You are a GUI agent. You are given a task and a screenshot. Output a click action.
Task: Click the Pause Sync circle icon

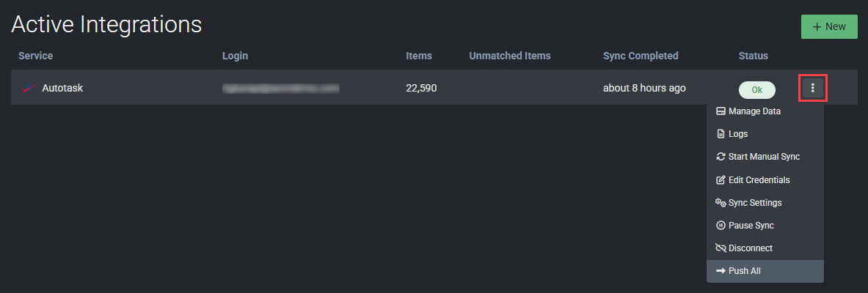click(721, 225)
